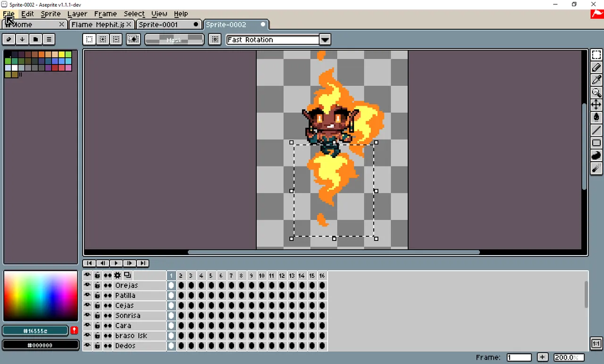The height and width of the screenshot is (364, 604).
Task: Play the animation
Action: point(116,263)
